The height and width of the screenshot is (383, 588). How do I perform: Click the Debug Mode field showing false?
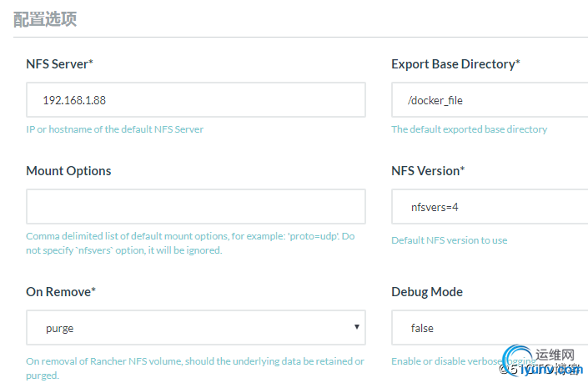click(490, 327)
